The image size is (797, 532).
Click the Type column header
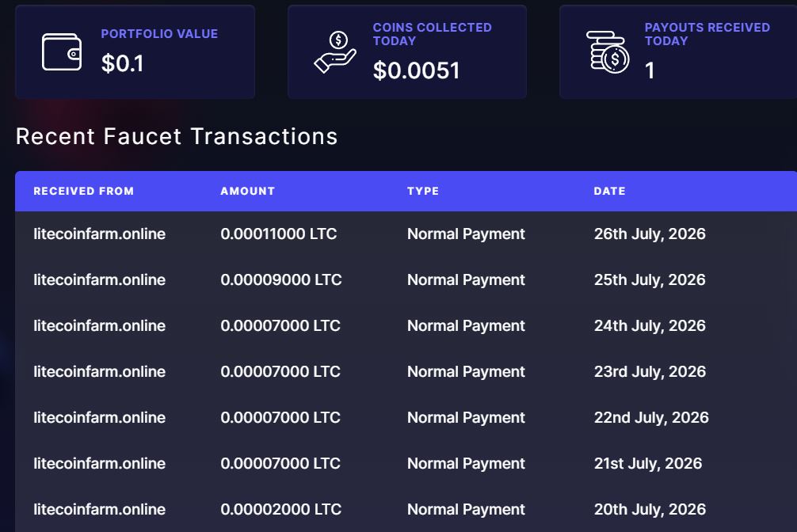(423, 191)
